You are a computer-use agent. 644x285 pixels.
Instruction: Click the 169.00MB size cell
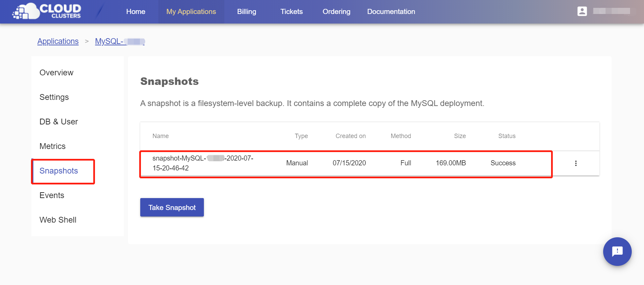click(451, 163)
